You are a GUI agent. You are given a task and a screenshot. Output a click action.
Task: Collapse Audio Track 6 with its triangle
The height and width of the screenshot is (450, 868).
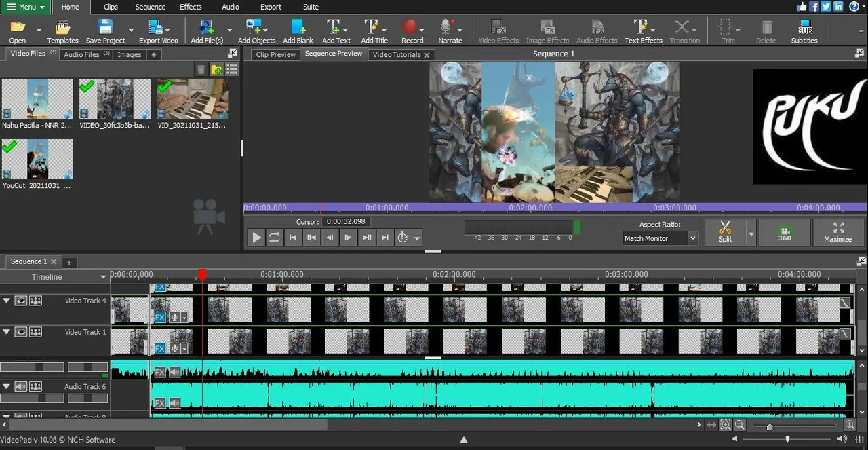(7, 386)
